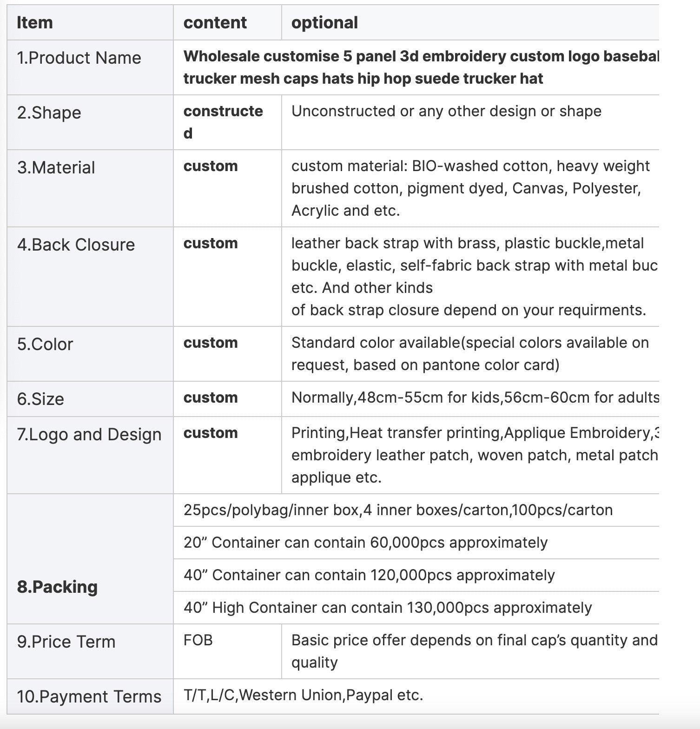Select the '4.Back Closure' row label
Screen dimensions: 700x729
76,245
